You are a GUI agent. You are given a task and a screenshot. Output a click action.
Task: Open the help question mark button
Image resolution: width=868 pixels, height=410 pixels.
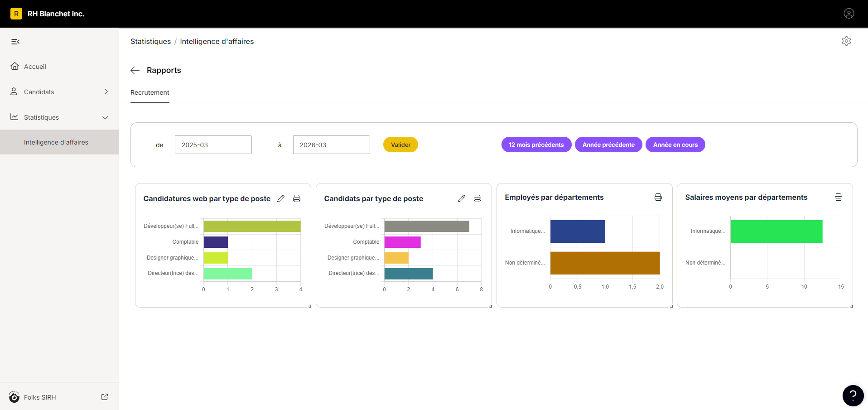coord(853,396)
